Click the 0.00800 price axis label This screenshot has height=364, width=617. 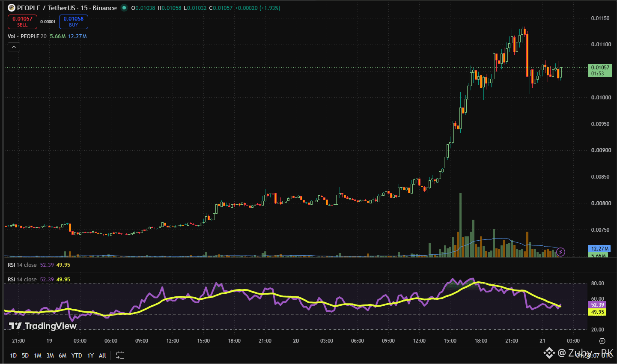(600, 203)
